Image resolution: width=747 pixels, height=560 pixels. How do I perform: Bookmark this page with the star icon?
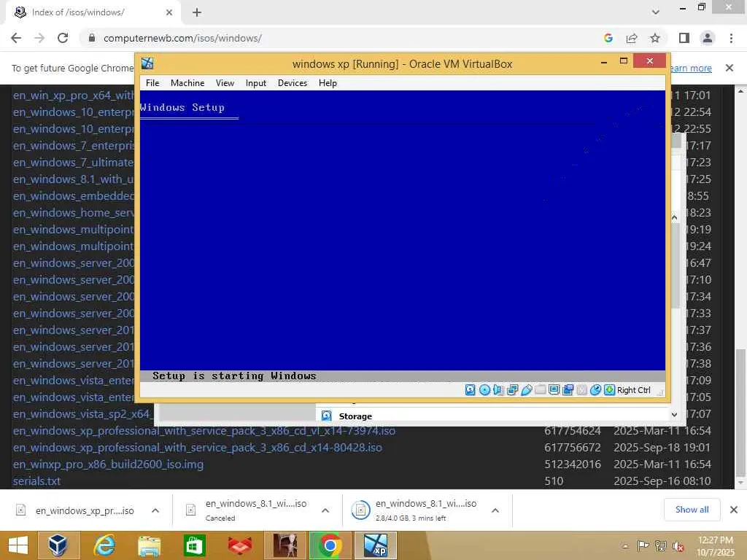coord(655,38)
